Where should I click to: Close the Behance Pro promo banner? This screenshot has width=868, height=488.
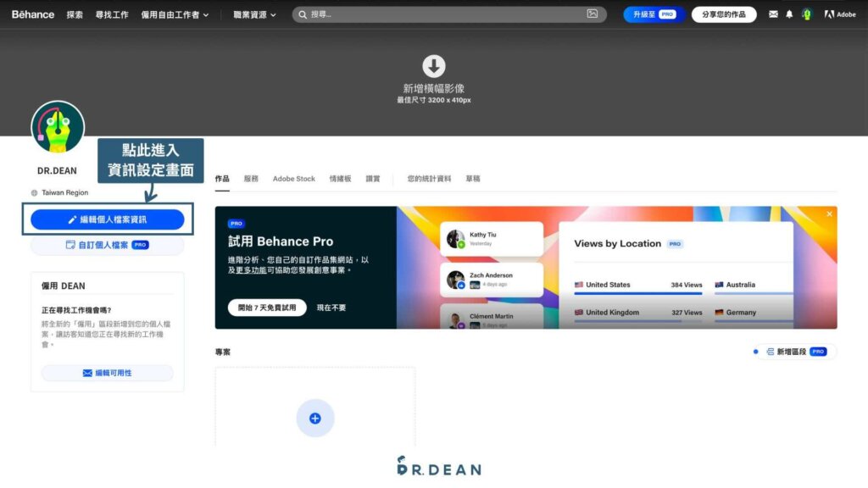tap(829, 214)
